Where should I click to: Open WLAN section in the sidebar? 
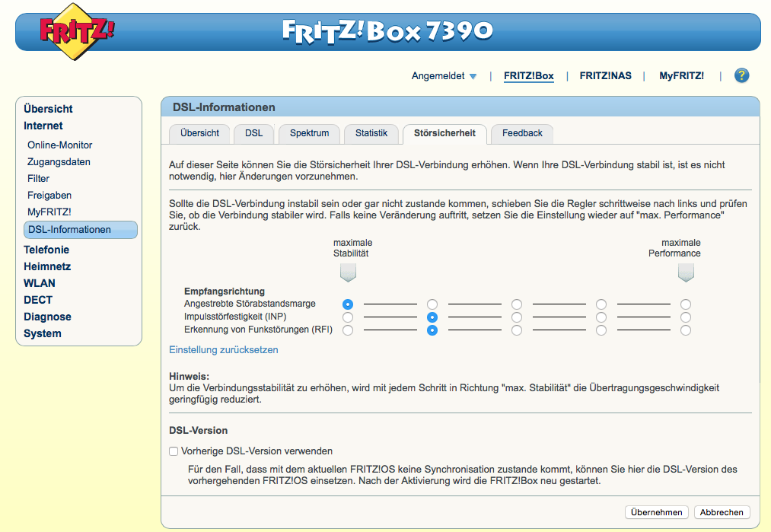tap(40, 283)
